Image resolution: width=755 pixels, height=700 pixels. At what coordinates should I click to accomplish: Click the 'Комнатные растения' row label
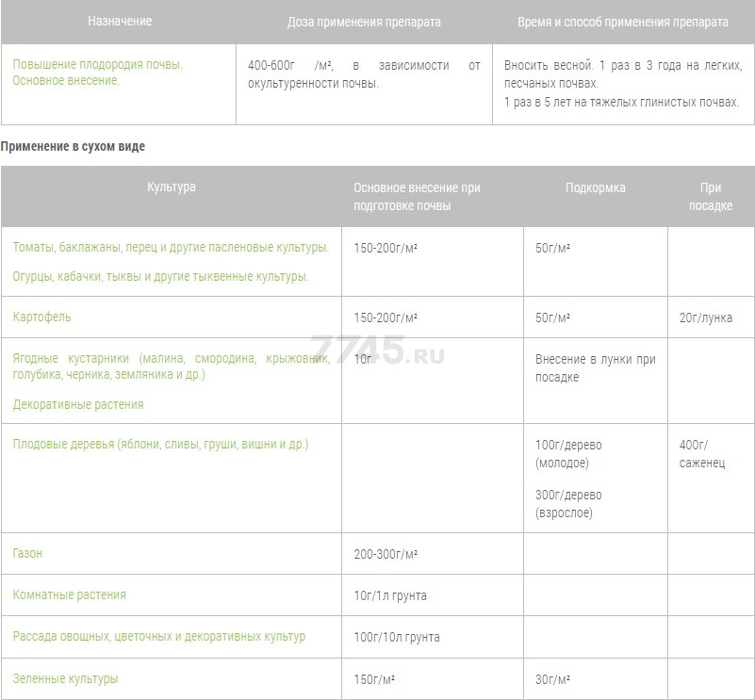[x=70, y=595]
